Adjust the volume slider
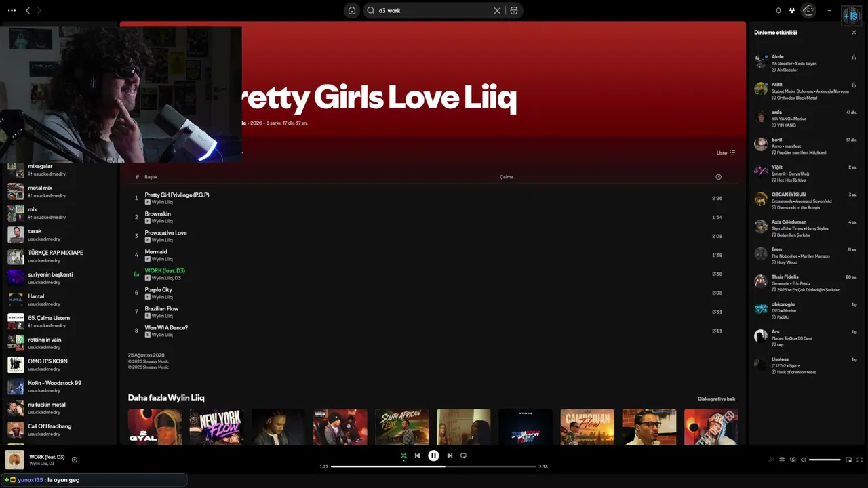 tap(825, 460)
